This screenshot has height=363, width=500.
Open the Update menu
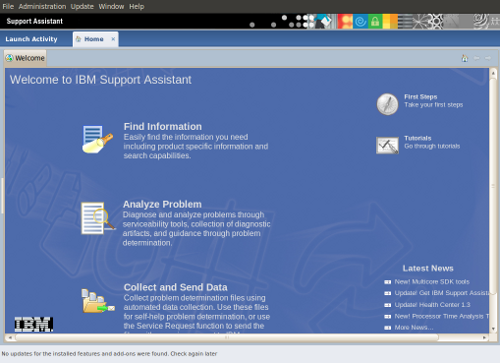(82, 6)
